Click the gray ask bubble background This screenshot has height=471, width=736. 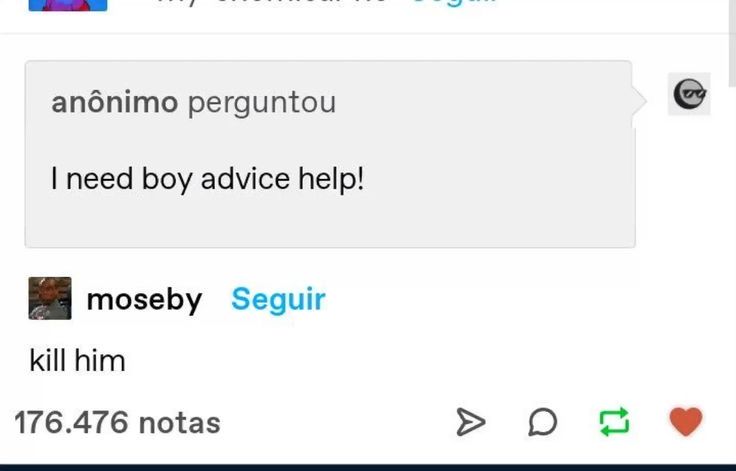[330, 154]
